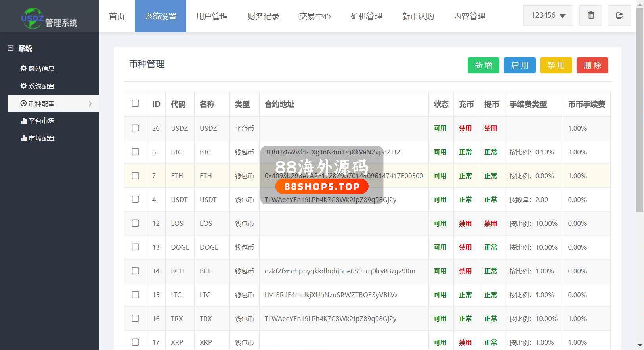The width and height of the screenshot is (644, 350).
Task: Click the gear icon beside 网站信息
Action: coord(23,68)
